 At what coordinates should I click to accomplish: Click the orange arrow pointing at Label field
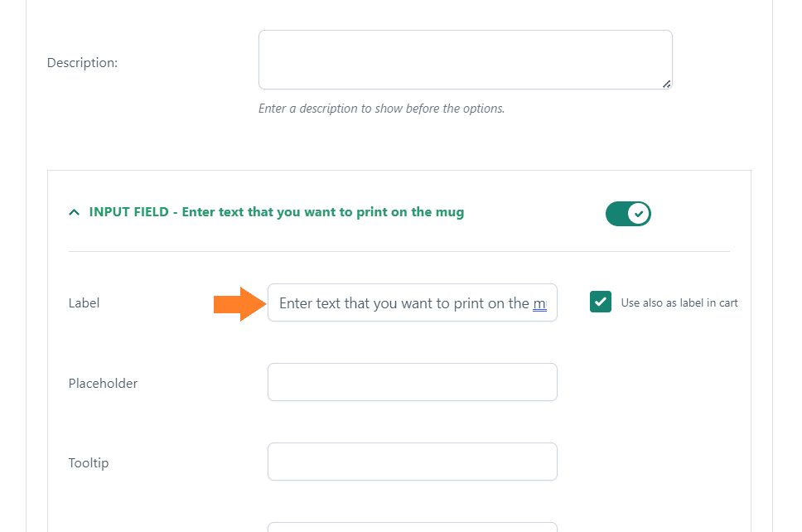coord(240,304)
